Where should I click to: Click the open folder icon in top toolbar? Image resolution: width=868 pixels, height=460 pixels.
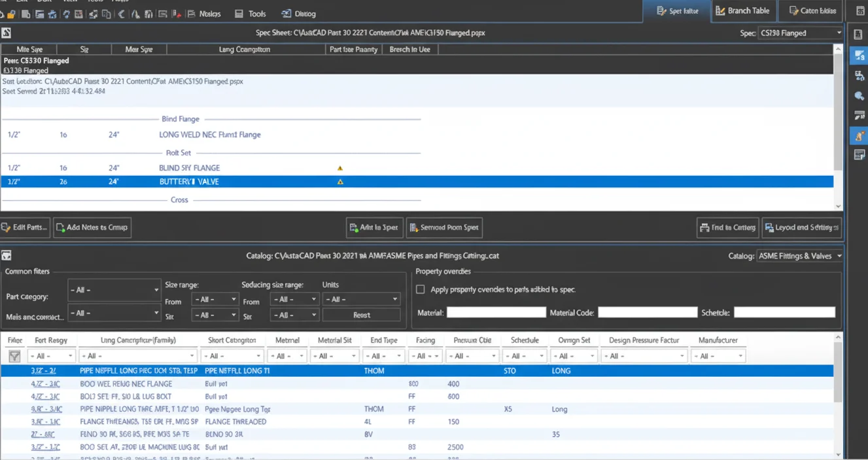click(x=11, y=14)
